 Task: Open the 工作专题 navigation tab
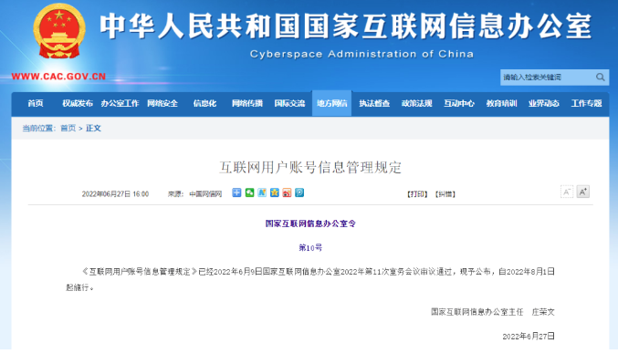coord(586,104)
